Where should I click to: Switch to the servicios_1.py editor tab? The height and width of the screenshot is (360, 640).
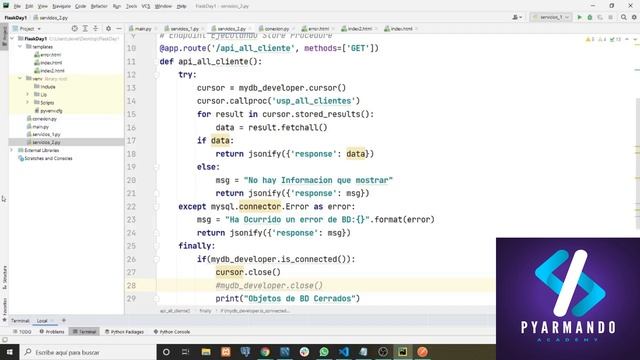coord(184,29)
